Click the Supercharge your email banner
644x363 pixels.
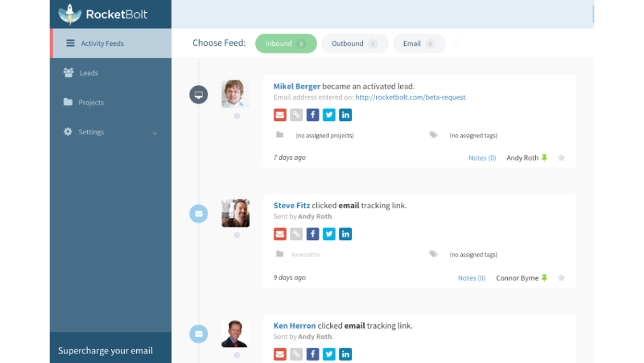(111, 348)
